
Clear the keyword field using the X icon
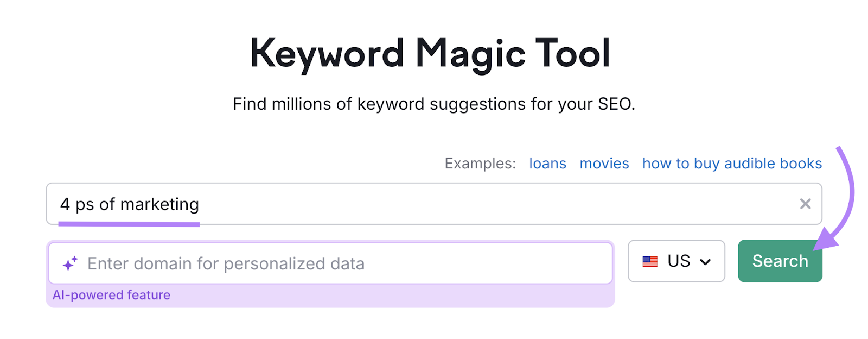point(806,204)
